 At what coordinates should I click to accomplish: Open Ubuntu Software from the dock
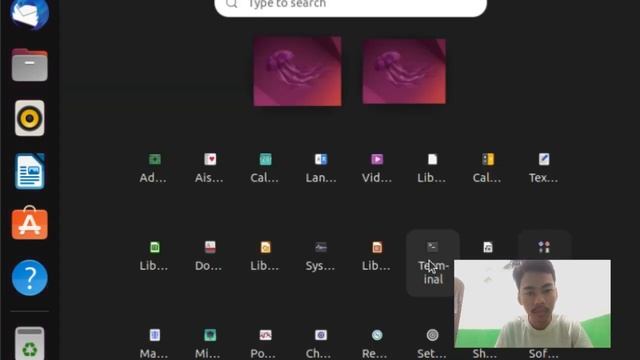point(30,223)
